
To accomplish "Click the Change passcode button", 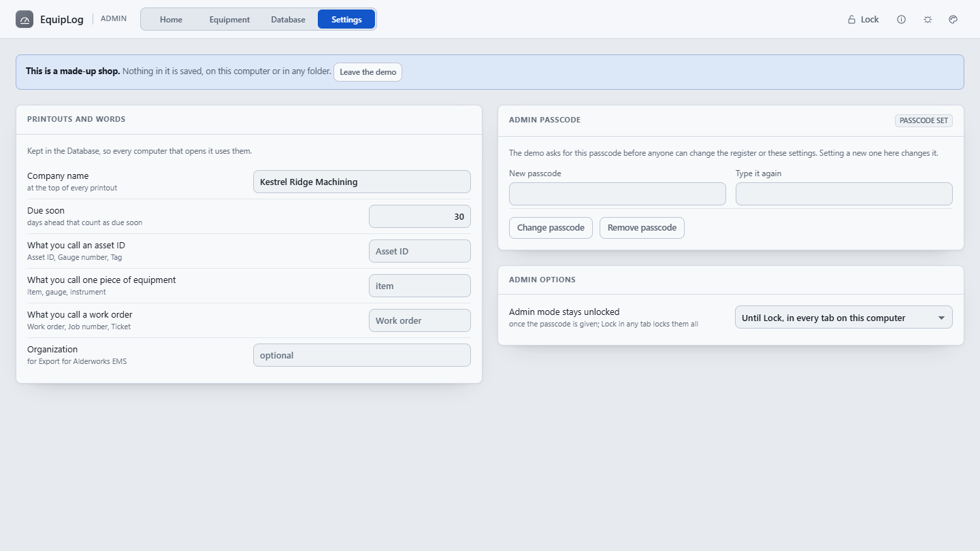I will 551,228.
